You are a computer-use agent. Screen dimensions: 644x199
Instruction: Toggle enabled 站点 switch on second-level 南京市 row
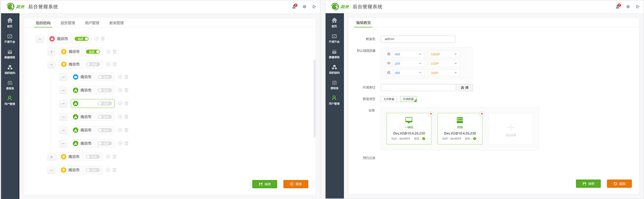[x=93, y=52]
